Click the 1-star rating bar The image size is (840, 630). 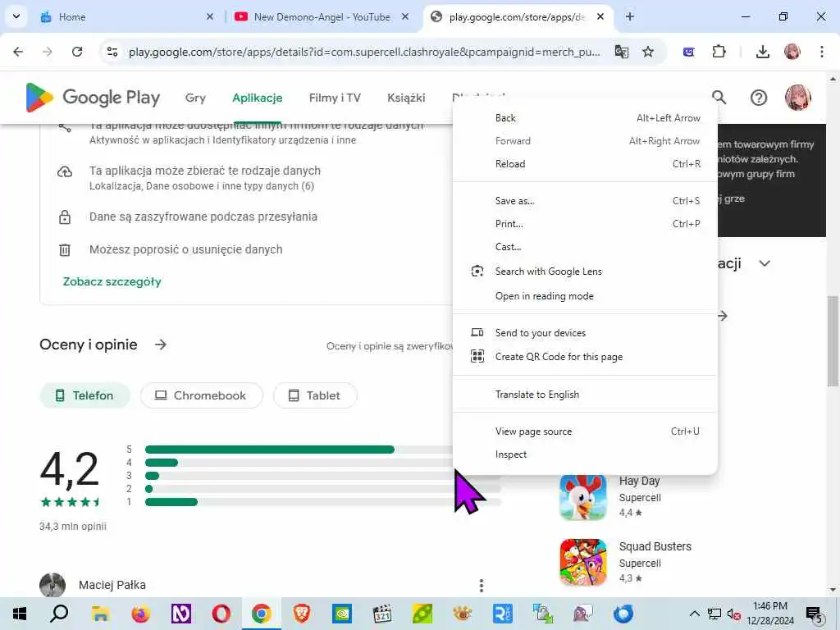tap(322, 502)
